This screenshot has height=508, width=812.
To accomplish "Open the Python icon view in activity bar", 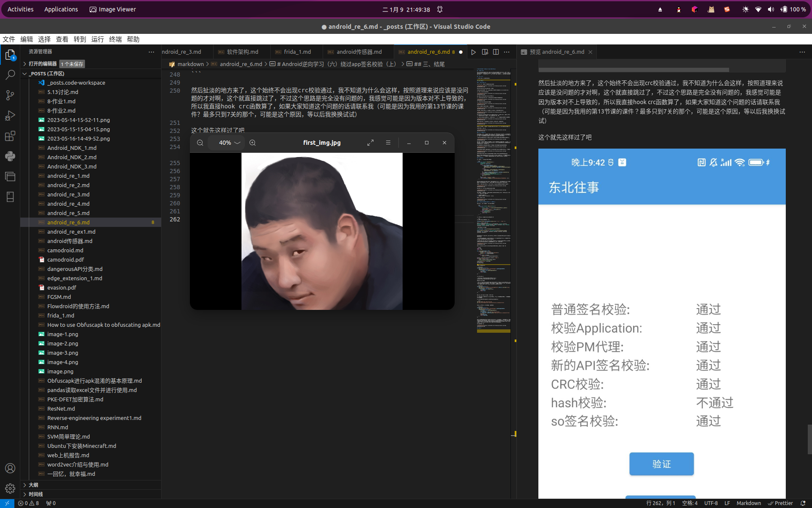I will coord(10,156).
